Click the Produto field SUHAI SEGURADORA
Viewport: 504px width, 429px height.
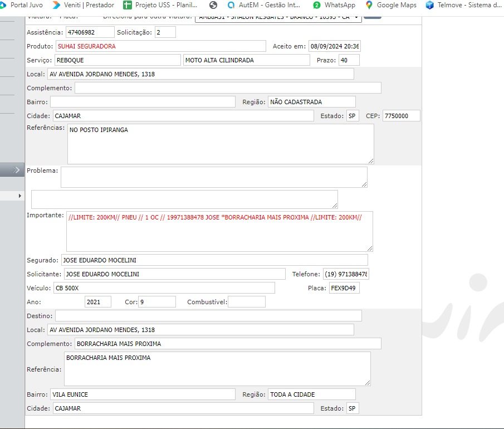(x=161, y=46)
